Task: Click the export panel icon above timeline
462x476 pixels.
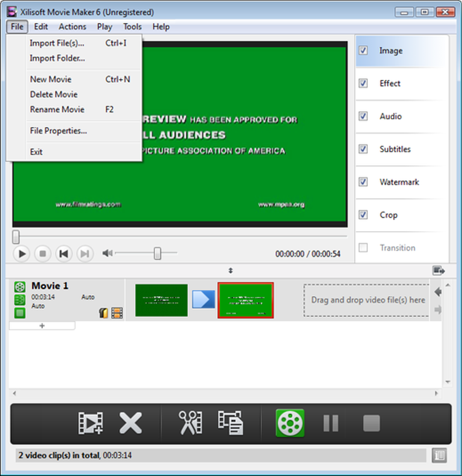Action: (438, 270)
